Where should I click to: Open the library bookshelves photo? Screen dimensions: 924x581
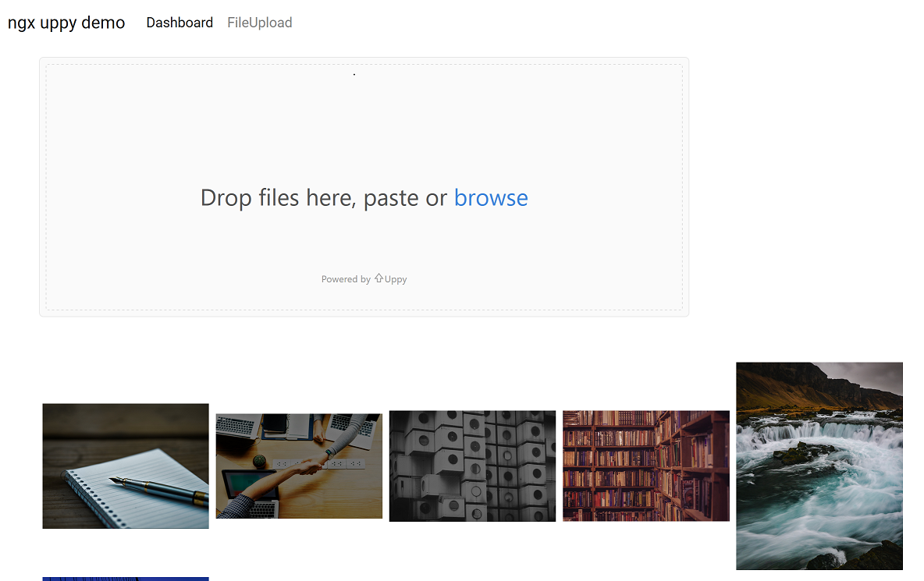point(645,466)
